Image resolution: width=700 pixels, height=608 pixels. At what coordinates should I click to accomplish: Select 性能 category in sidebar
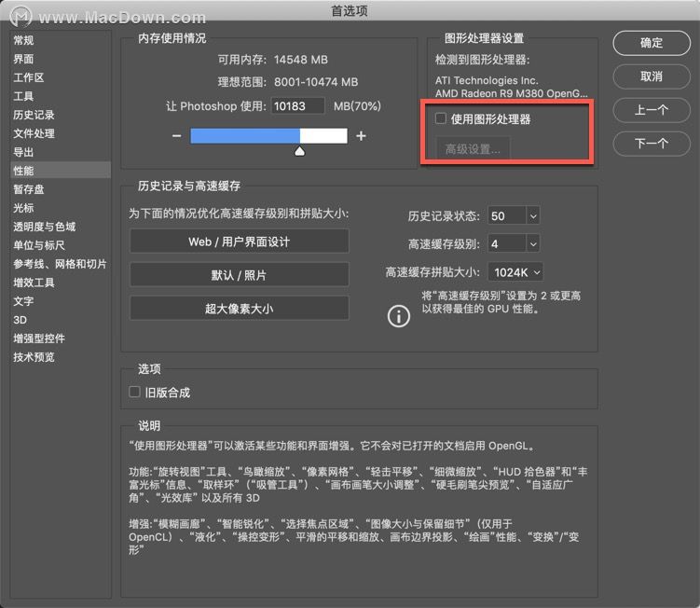61,171
